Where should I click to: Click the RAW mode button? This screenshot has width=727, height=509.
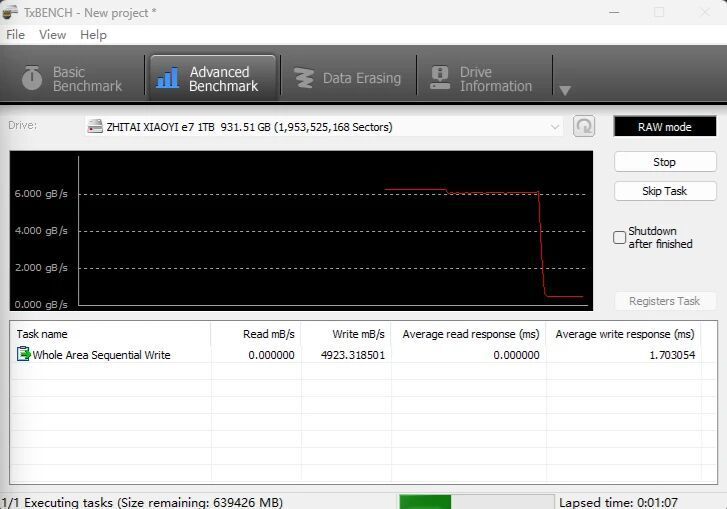point(665,127)
